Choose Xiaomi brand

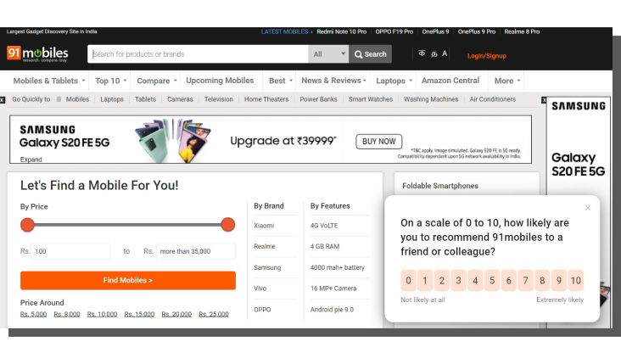click(264, 226)
